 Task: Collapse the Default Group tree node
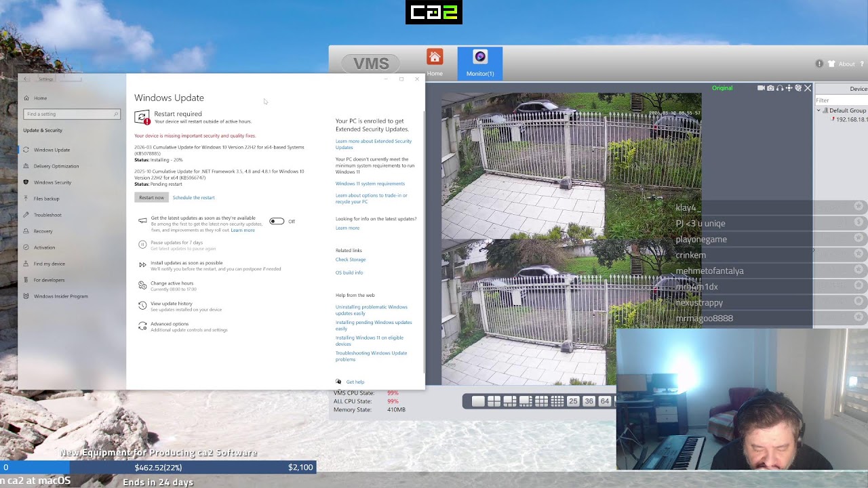(818, 110)
